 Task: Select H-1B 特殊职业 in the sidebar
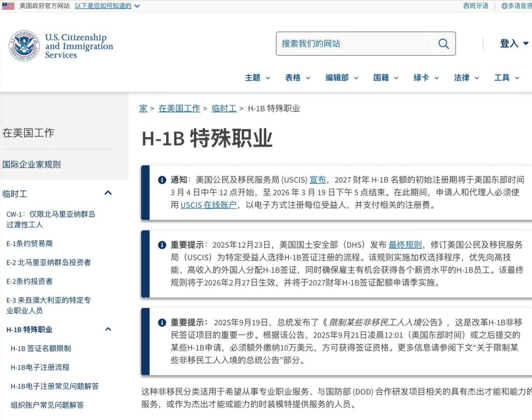(x=30, y=330)
